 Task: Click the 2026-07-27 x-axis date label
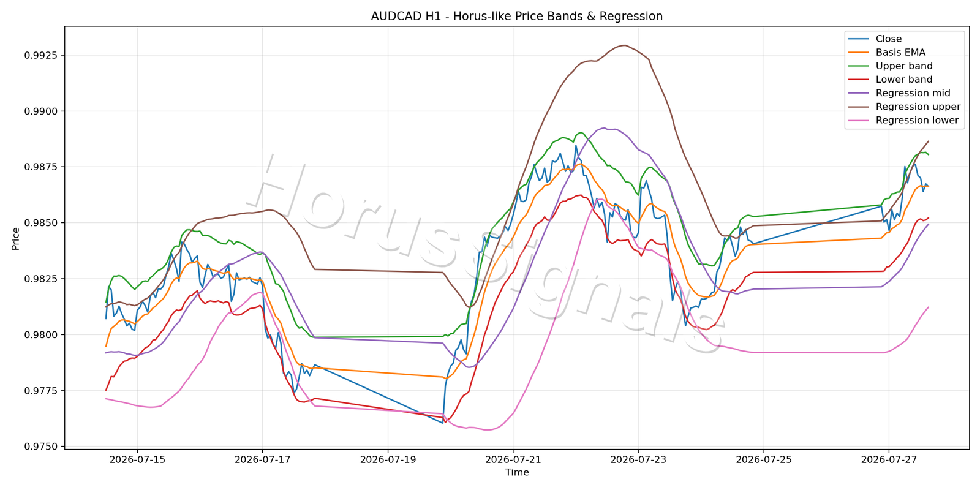tap(889, 459)
